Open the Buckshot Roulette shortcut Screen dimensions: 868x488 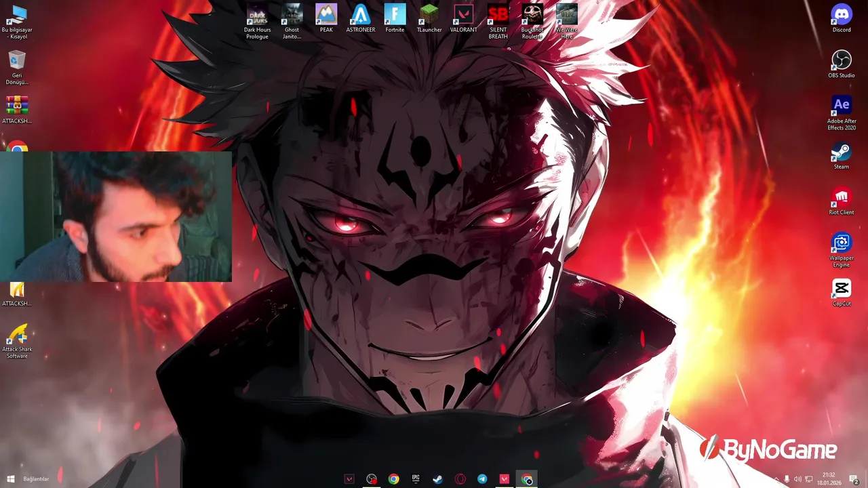click(x=532, y=21)
